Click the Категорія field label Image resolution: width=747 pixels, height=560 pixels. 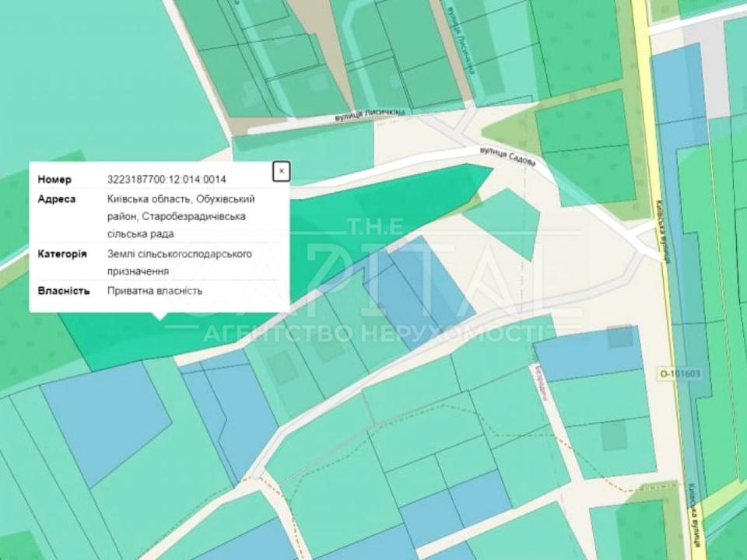(x=62, y=254)
